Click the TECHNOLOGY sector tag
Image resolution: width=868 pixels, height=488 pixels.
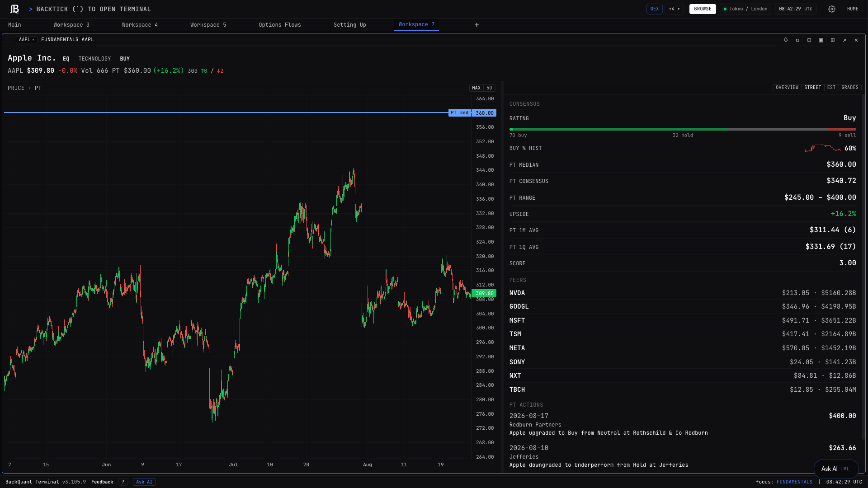pos(94,59)
